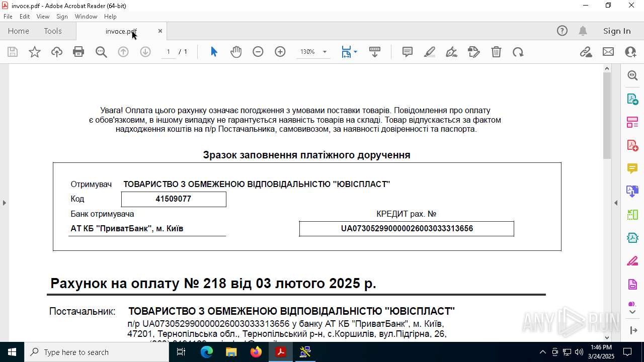Open the Organize Pages tool in right pane
The width and height of the screenshot is (644, 362).
(632, 122)
